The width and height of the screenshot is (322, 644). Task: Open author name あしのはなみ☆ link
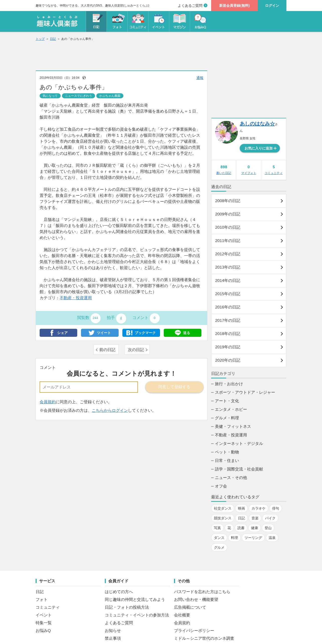click(257, 124)
